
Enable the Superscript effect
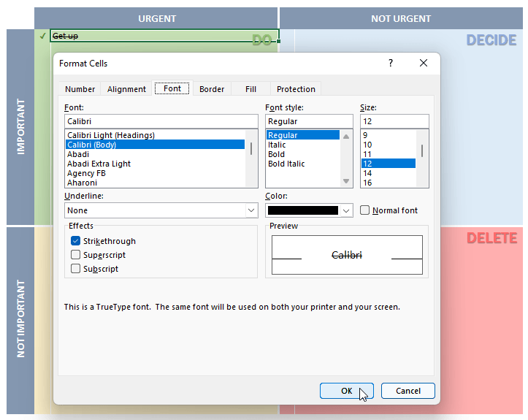click(76, 255)
